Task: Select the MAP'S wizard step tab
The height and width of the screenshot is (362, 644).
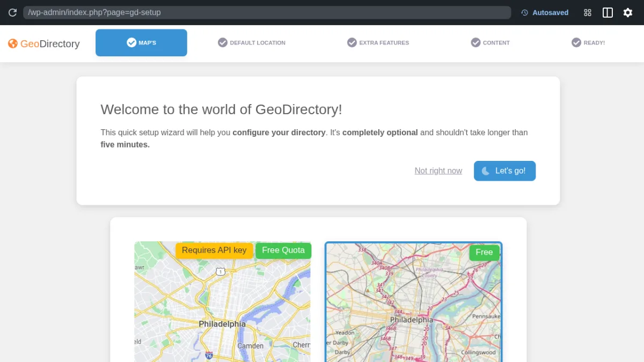Action: click(141, 43)
